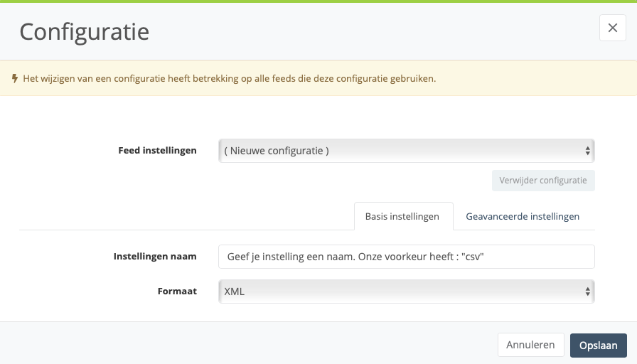The image size is (637, 364).
Task: Close the Configuratie dialog with the X
Action: point(613,28)
